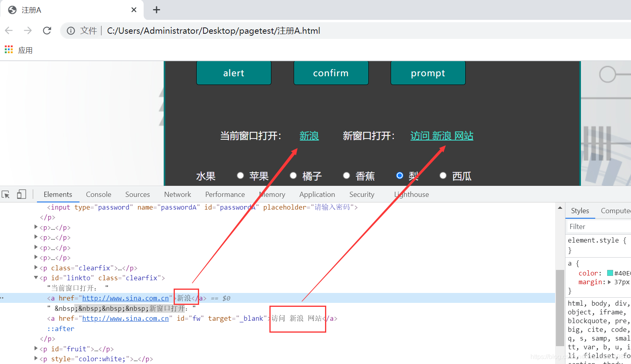Expand the p id="fruit" node
This screenshot has width=631, height=364.
tap(36, 349)
